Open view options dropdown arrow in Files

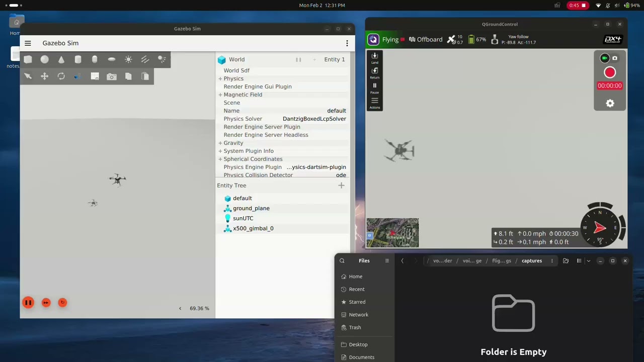(x=588, y=261)
